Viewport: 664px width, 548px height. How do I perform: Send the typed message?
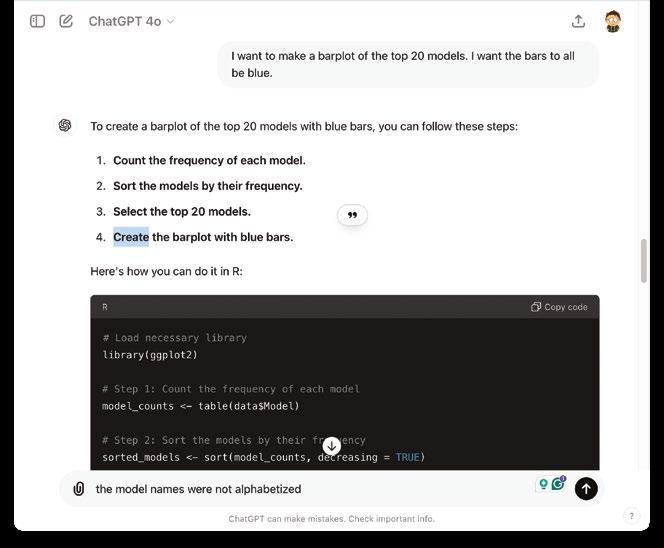586,488
